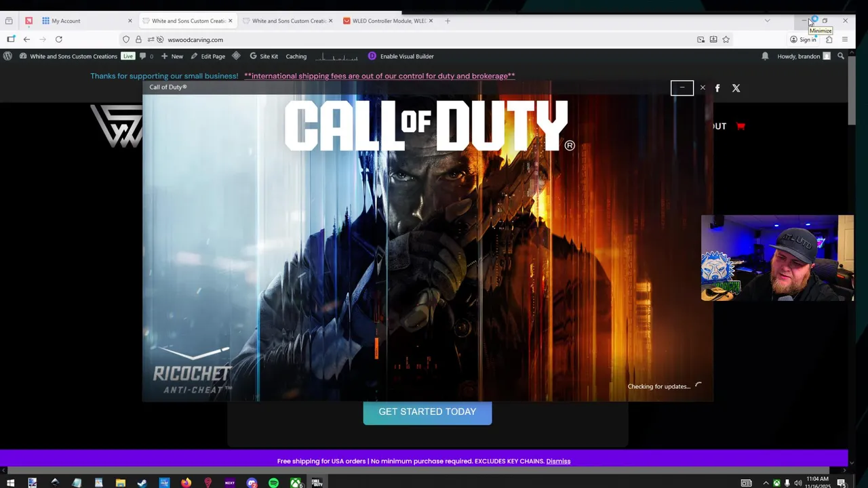Open File Explorer from the taskbar

click(x=120, y=483)
